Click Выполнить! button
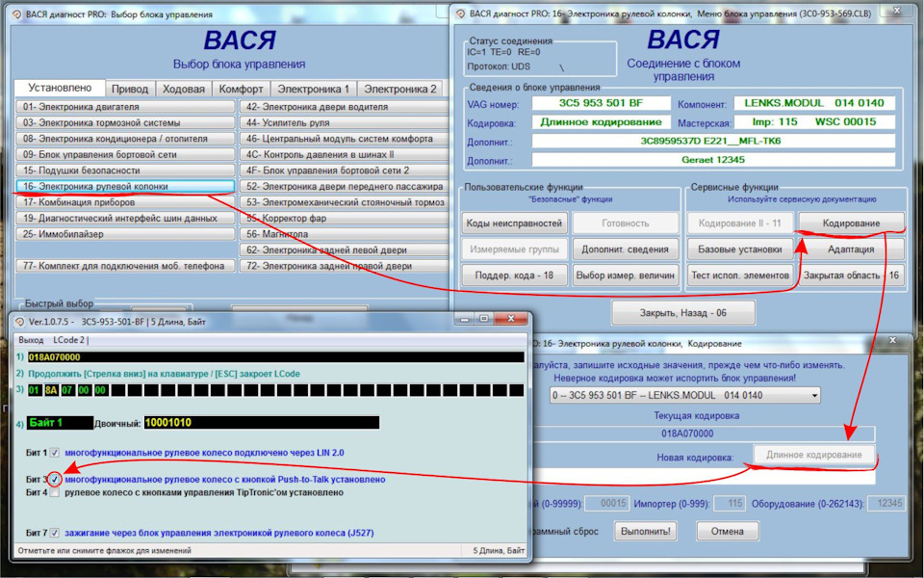This screenshot has height=578, width=924. tap(645, 532)
